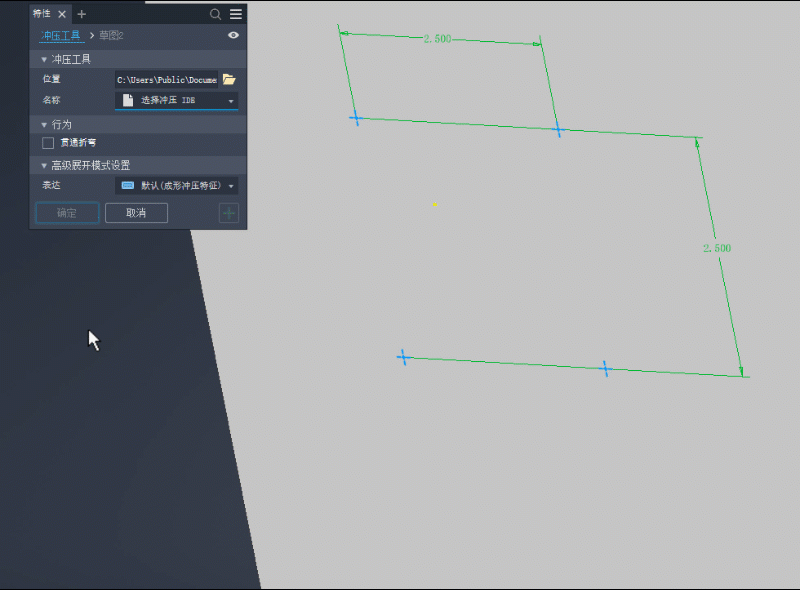This screenshot has width=800, height=590.
Task: Click the file icon in name dropdown
Action: 128,100
